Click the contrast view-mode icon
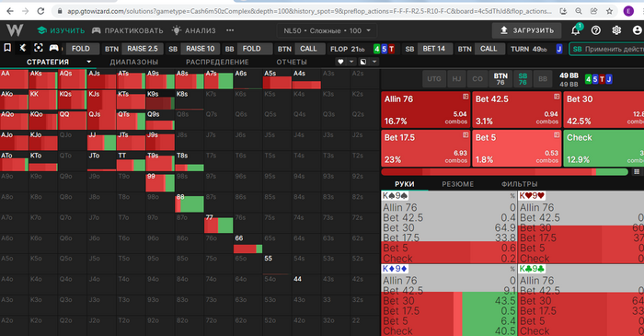The image size is (644, 336). [363, 62]
